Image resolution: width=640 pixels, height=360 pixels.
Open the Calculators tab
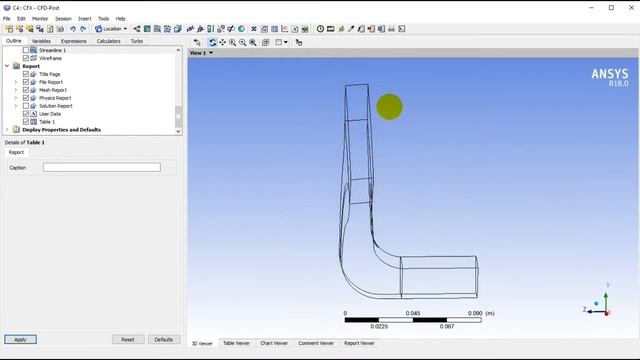(108, 41)
